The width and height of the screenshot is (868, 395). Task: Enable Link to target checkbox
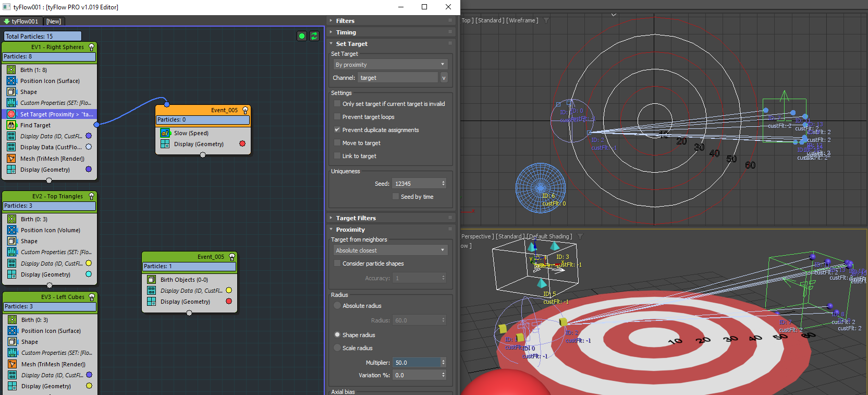point(337,156)
